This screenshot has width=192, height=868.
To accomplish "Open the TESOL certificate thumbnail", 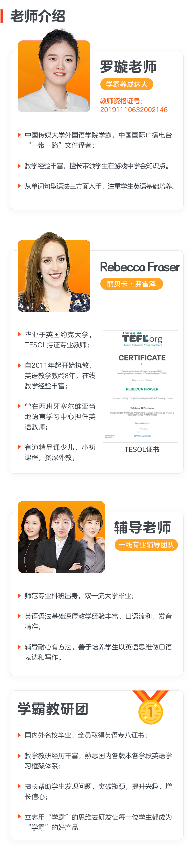I will pyautogui.click(x=140, y=386).
